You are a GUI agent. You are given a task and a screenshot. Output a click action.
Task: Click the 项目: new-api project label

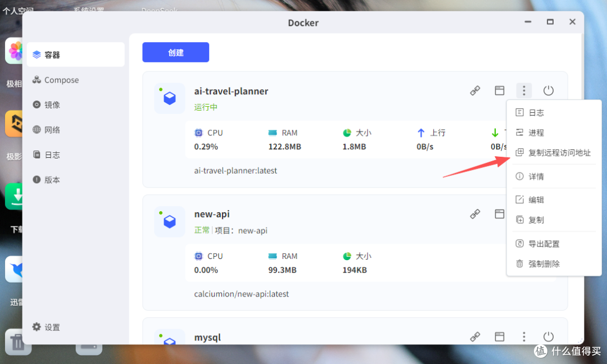click(x=241, y=230)
